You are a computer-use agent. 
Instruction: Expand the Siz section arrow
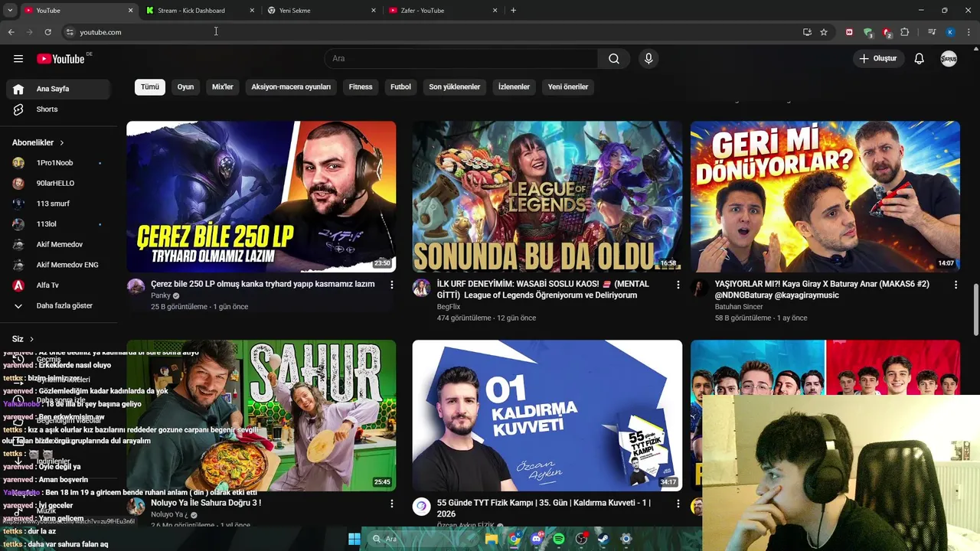tap(32, 339)
